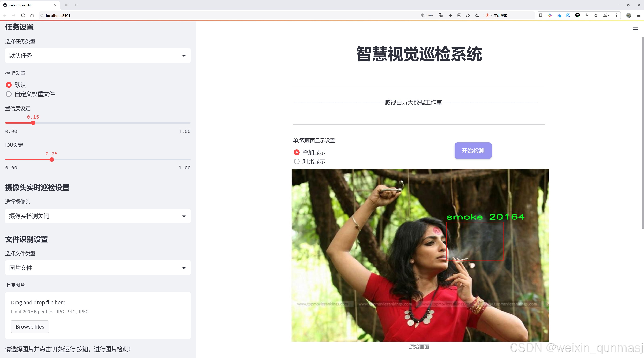Select 对比显示 display mode

(297, 161)
